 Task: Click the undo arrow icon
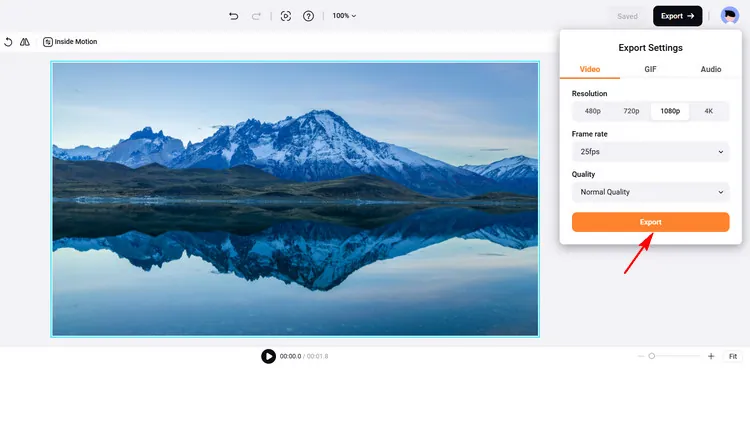(x=233, y=16)
